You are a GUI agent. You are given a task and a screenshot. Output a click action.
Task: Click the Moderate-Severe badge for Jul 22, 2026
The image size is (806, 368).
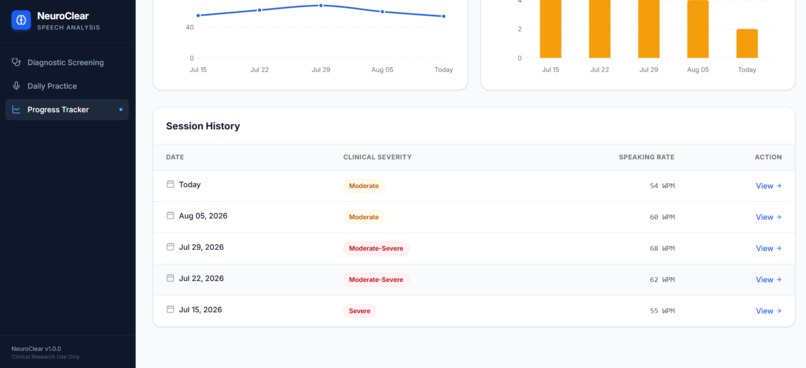pos(376,280)
